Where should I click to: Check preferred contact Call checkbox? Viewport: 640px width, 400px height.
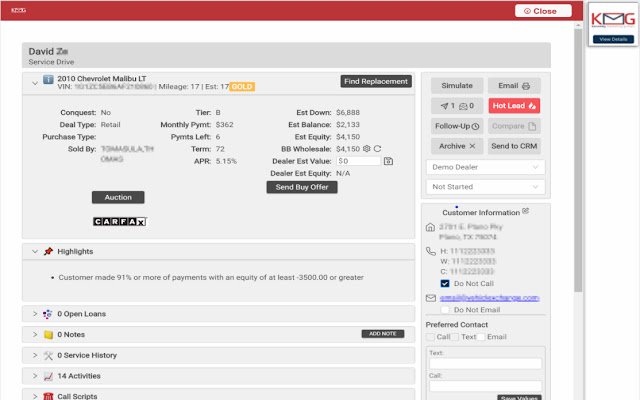pos(430,337)
